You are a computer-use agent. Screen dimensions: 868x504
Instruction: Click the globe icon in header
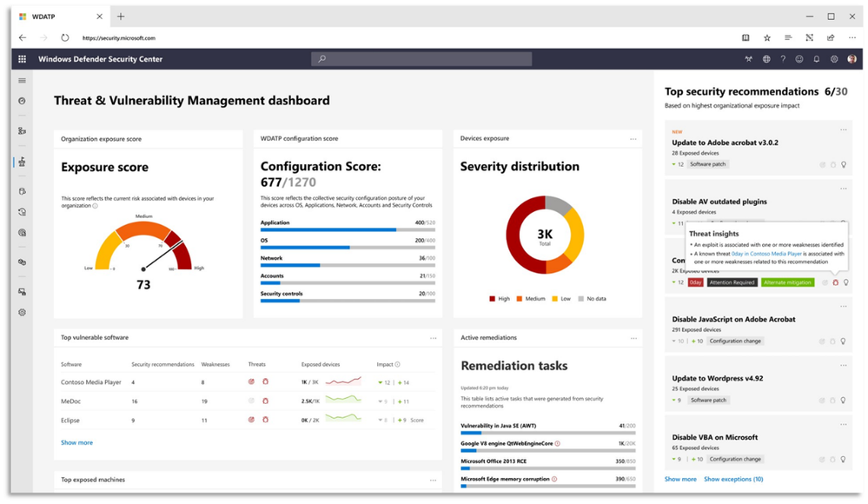point(766,59)
